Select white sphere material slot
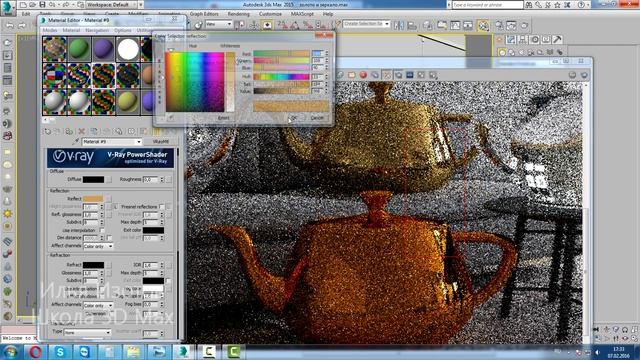This screenshot has width=640, height=360. 128,49
